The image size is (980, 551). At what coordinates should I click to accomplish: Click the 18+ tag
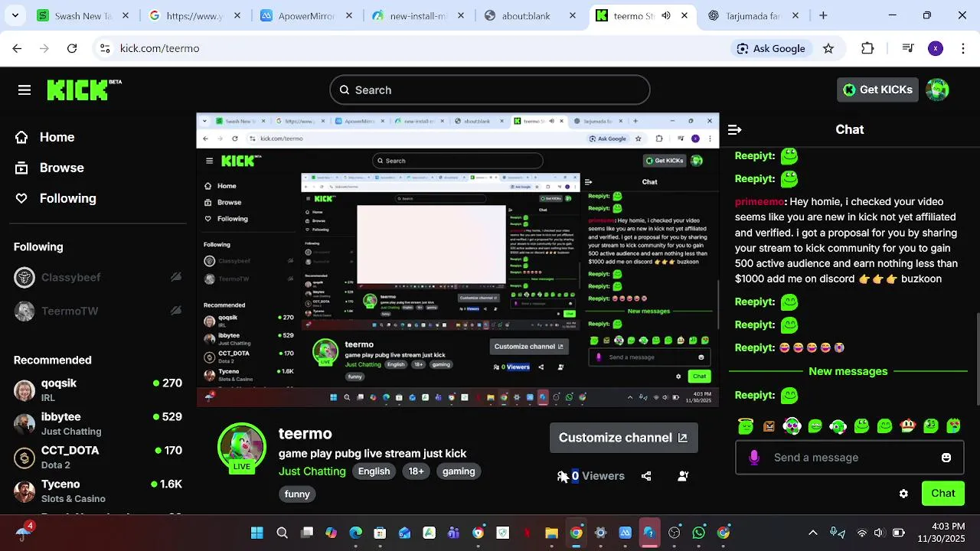[x=416, y=471]
